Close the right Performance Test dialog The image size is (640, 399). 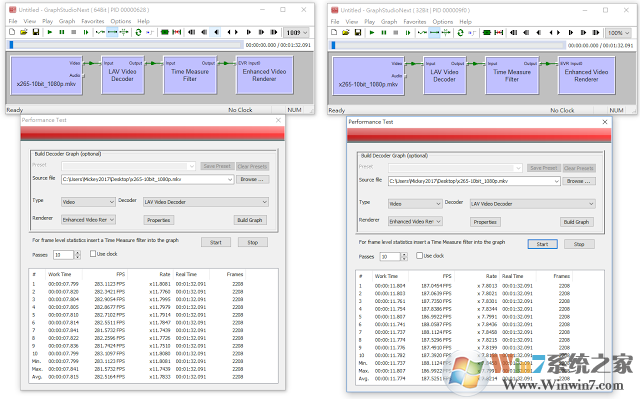tap(605, 122)
